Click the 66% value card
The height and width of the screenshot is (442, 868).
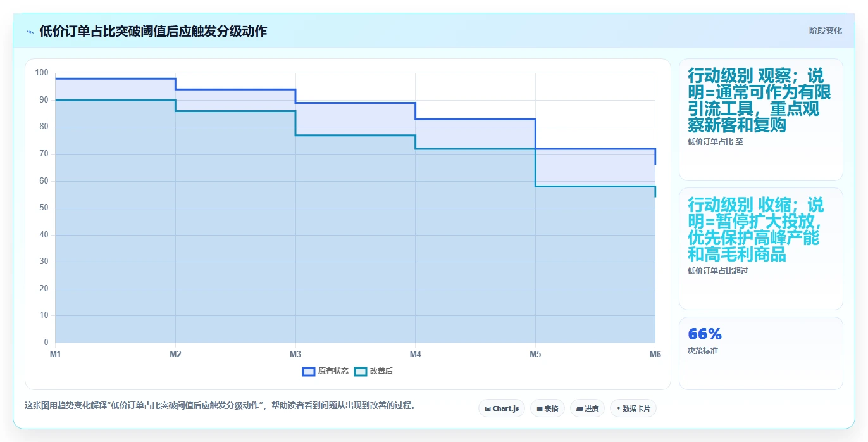(x=760, y=353)
